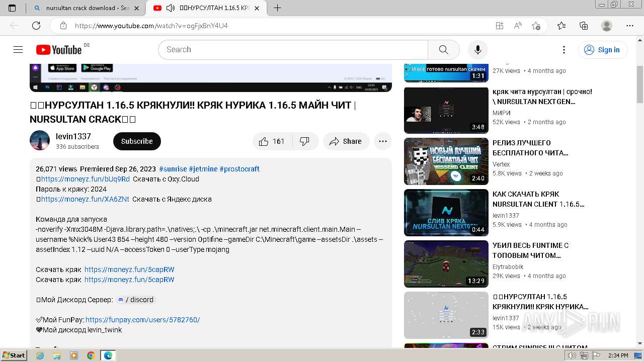
Task: Open levin1337 channel name link
Action: (x=73, y=136)
